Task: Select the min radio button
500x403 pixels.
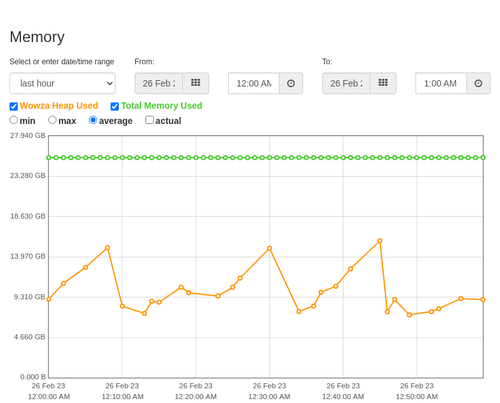Action: coord(14,120)
